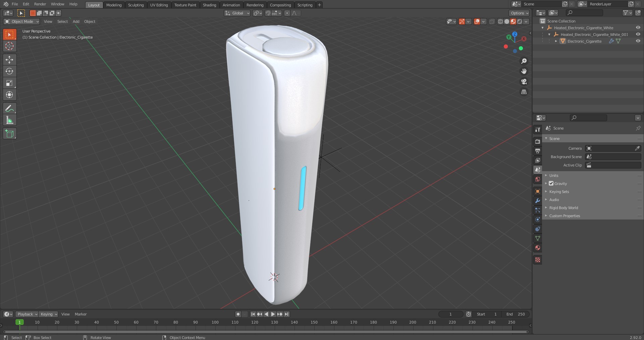The height and width of the screenshot is (340, 644).
Task: Hide the Heated_Electronic_Cigarette_White_001 object
Action: 638,34
